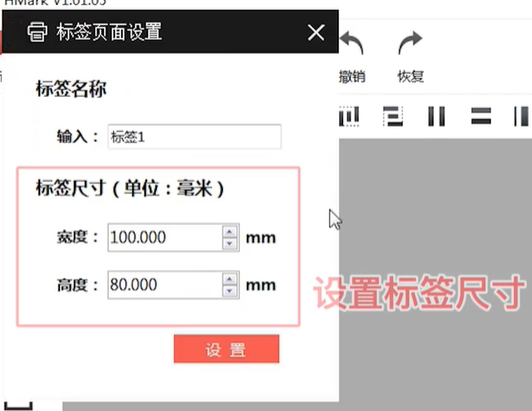This screenshot has height=411, width=532.
Task: Increase the 高度 height value with up arrow
Action: 230,279
